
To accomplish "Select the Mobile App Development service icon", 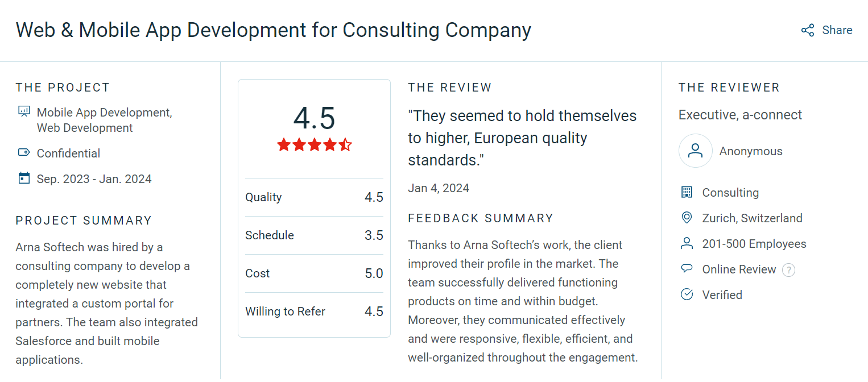I will (x=23, y=111).
